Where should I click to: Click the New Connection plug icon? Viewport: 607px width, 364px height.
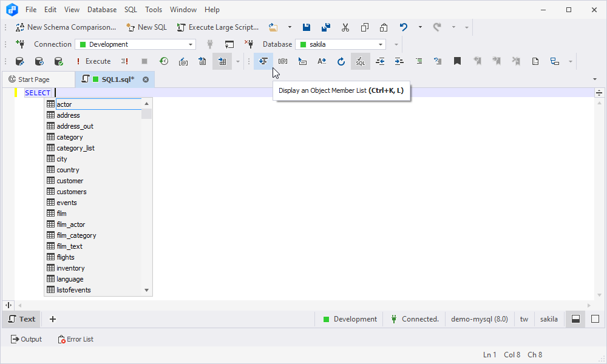click(20, 44)
